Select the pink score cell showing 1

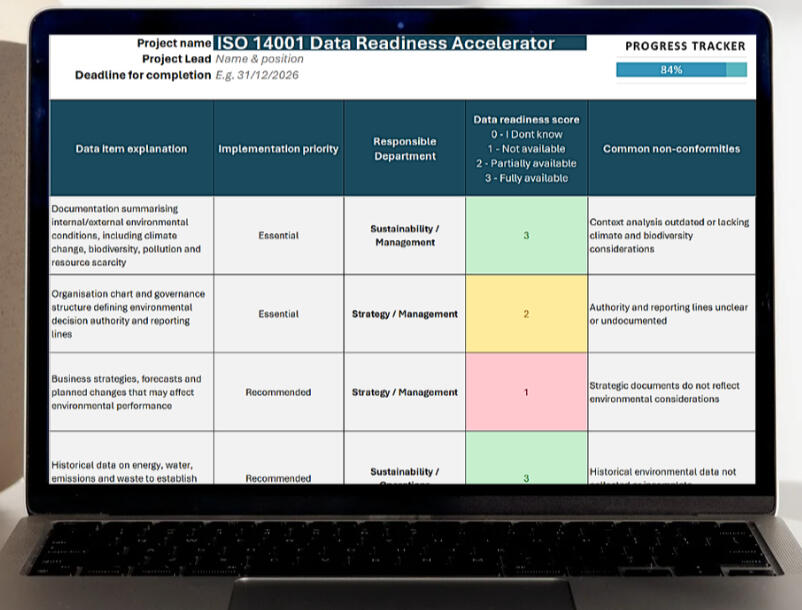click(x=526, y=392)
